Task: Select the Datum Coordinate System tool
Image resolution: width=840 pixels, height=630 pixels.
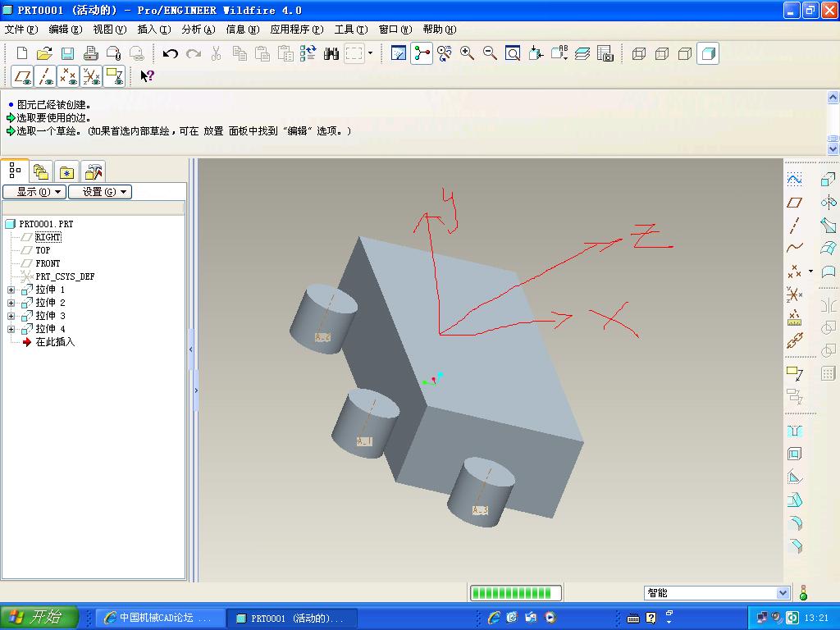Action: [794, 294]
